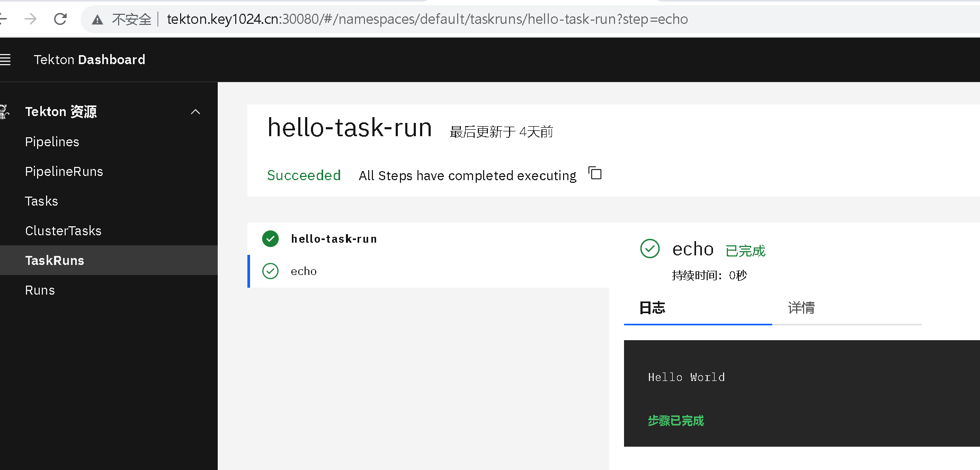
Task: Click the 'All Steps have completed executing' message
Action: (467, 176)
